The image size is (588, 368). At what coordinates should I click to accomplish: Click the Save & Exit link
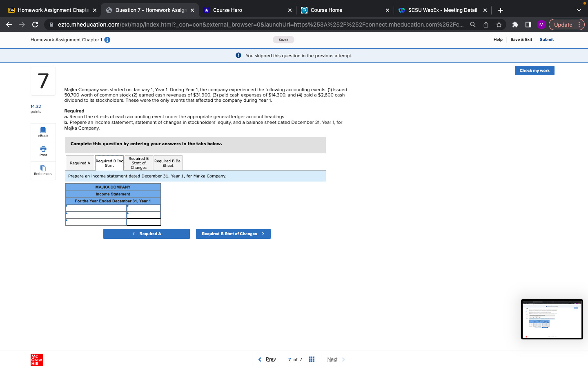click(521, 39)
